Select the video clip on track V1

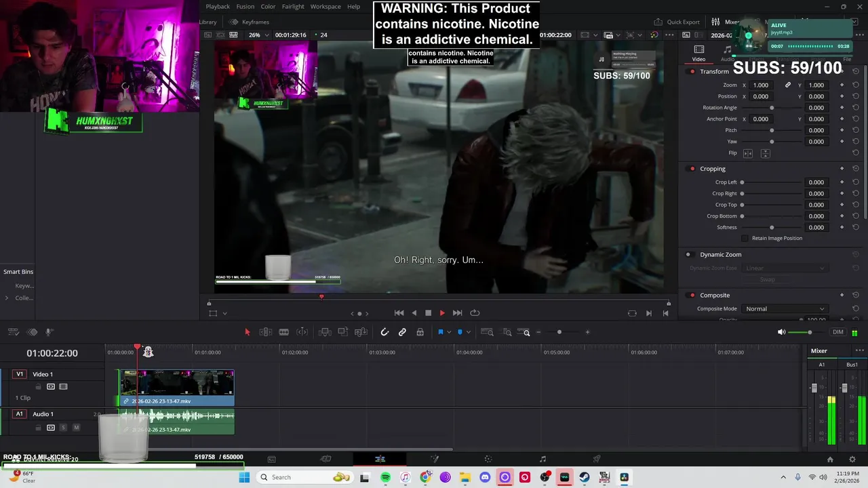(177, 387)
